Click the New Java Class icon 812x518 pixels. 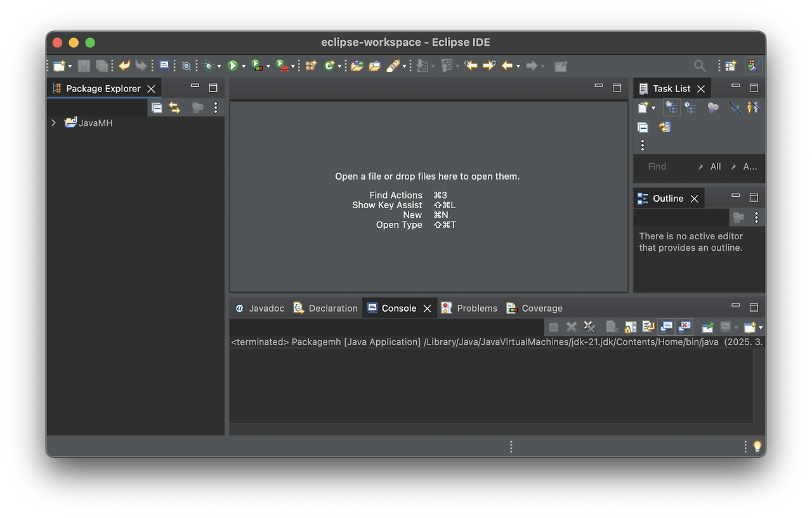point(329,65)
